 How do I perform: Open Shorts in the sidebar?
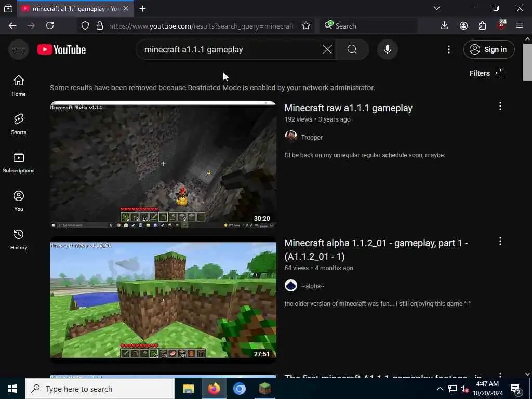coord(19,124)
